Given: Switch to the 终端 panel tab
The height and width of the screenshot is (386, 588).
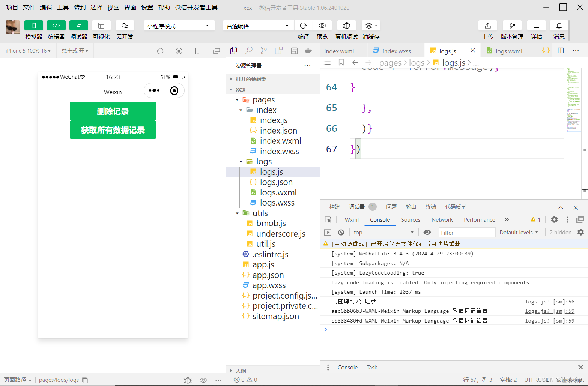Looking at the screenshot, I should [431, 207].
